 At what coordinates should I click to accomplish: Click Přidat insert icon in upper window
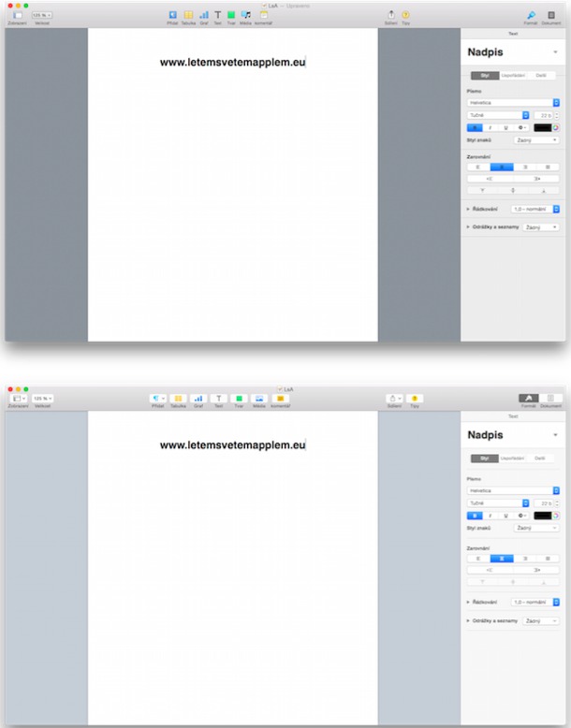pos(172,15)
